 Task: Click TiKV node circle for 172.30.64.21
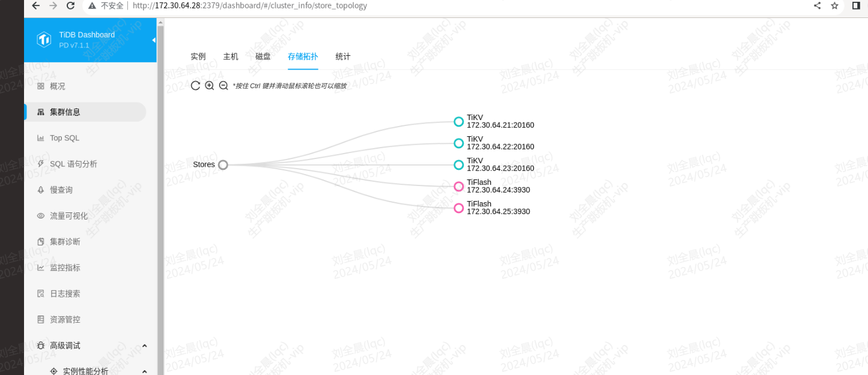click(x=459, y=122)
